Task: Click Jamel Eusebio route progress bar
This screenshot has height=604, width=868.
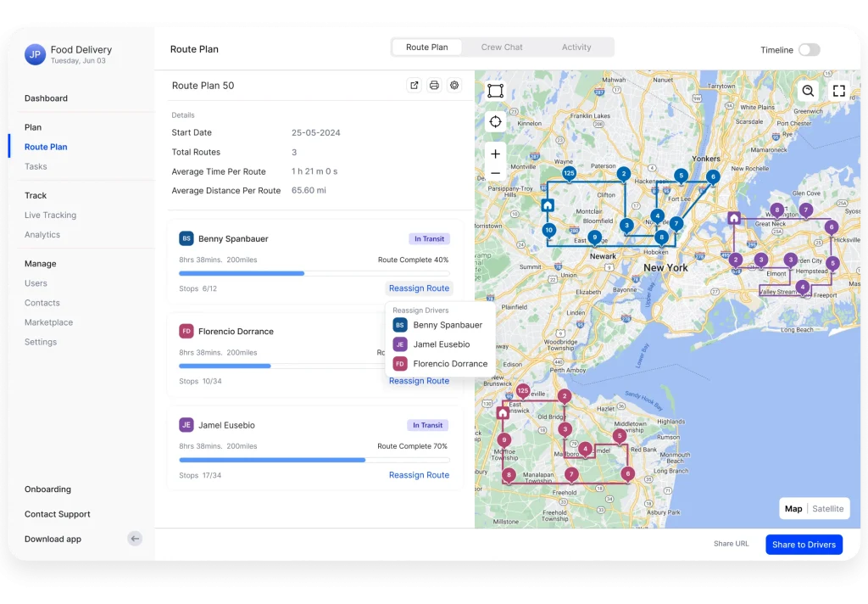Action: tap(314, 460)
